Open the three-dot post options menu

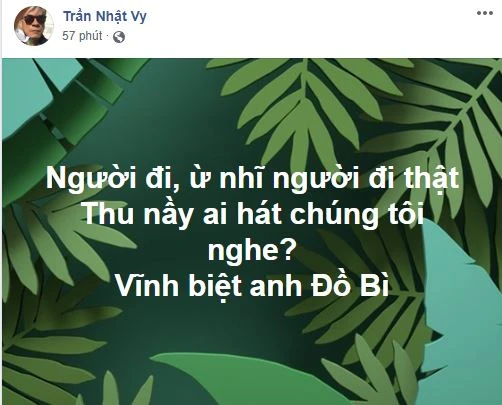[x=485, y=14]
